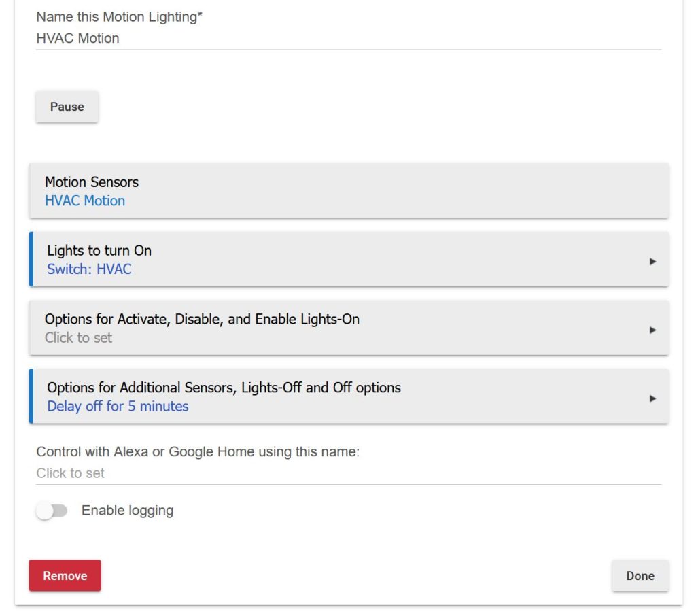
Task: Open the Motion Sensors section header
Action: coord(92,182)
